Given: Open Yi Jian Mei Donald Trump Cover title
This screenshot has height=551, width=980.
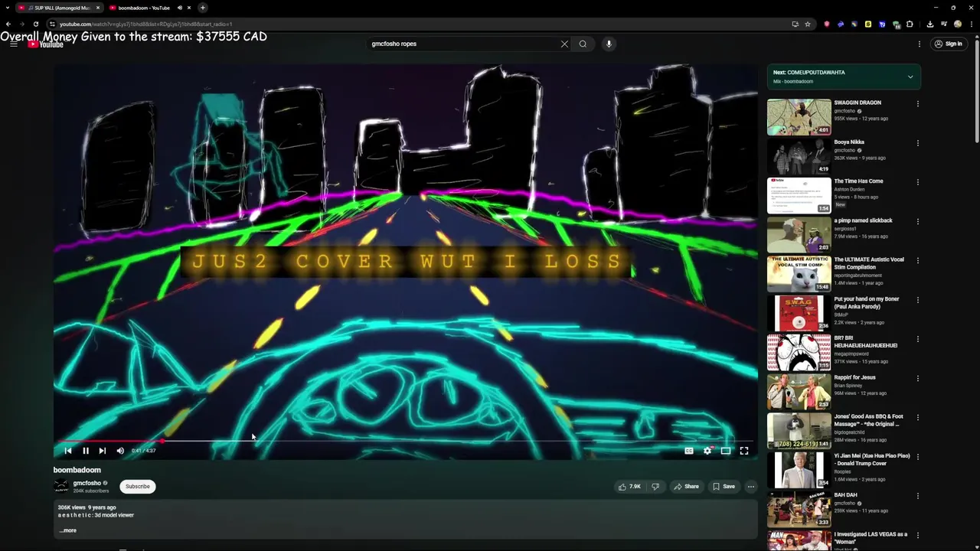Looking at the screenshot, I should 872,459.
